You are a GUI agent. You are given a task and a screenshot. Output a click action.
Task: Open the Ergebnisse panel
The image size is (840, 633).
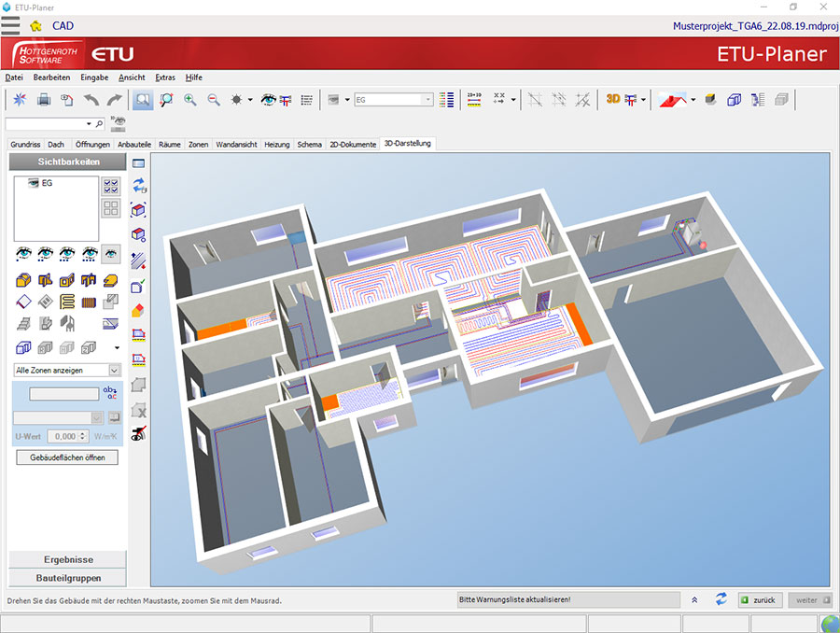(68, 559)
